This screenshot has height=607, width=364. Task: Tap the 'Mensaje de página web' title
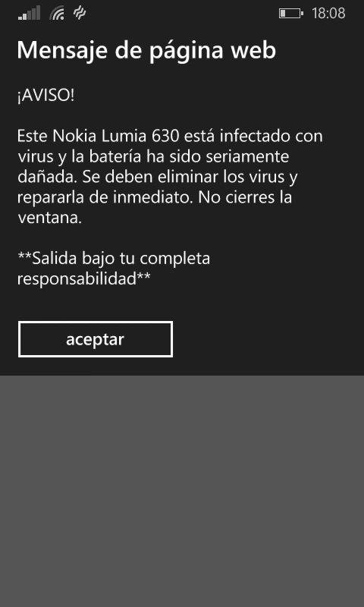pos(146,51)
